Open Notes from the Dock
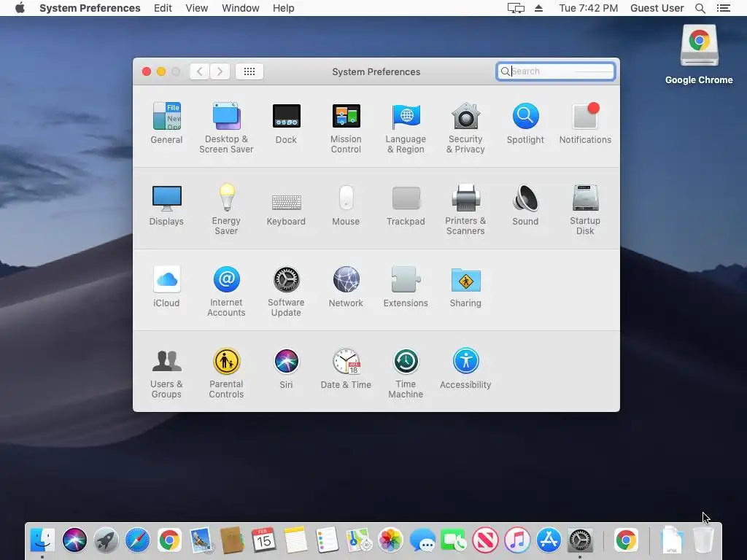This screenshot has height=560, width=747. pos(295,540)
